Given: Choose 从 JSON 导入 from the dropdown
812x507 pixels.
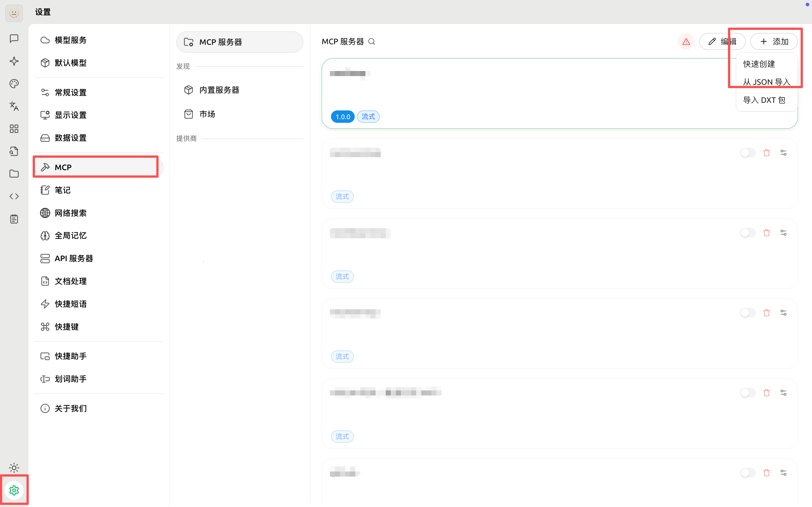Looking at the screenshot, I should point(766,82).
